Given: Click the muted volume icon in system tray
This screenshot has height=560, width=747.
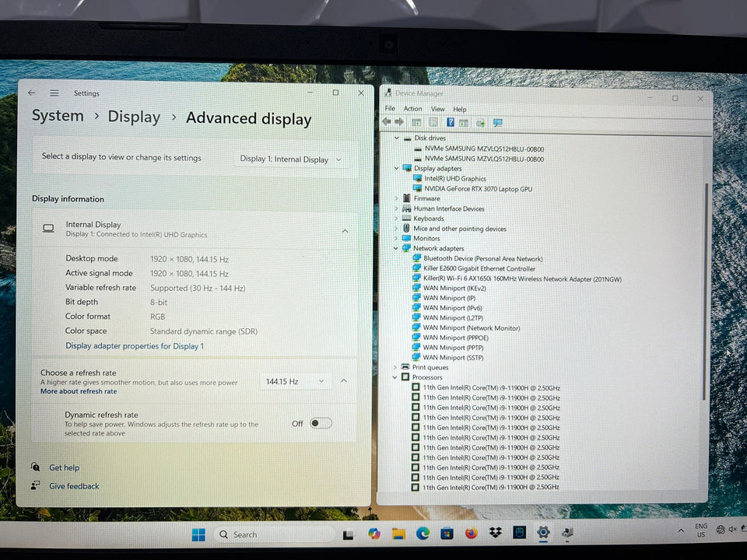Looking at the screenshot, I should point(732,529).
